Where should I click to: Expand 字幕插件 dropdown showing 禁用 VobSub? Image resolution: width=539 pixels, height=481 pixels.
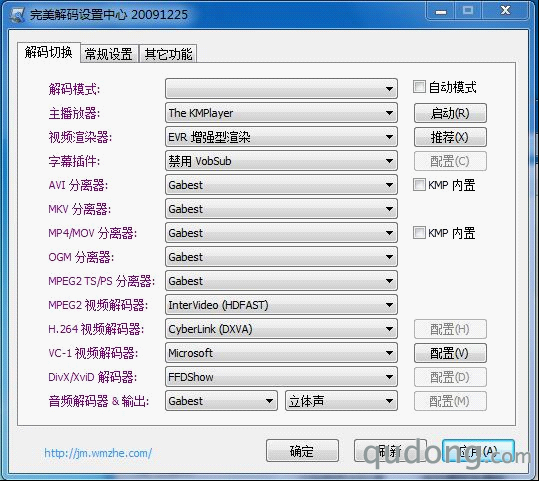pos(281,161)
